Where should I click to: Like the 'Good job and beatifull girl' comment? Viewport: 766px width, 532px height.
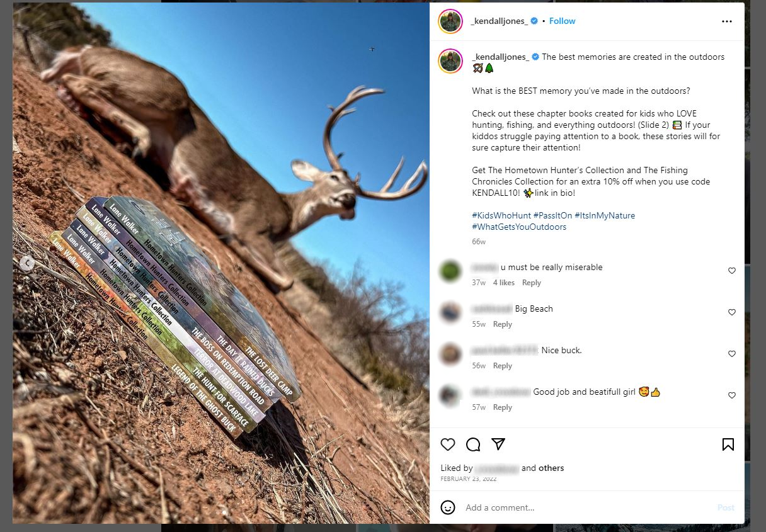pos(732,395)
